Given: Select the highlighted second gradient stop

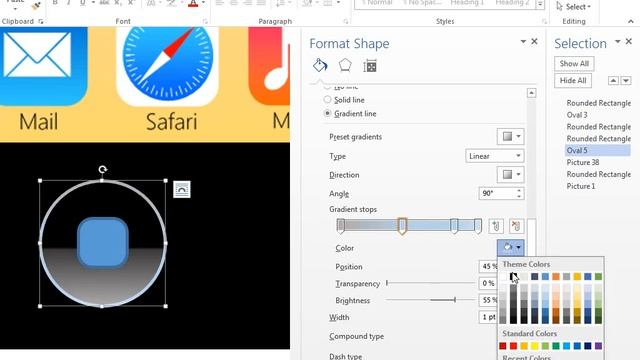Looking at the screenshot, I should tap(402, 226).
